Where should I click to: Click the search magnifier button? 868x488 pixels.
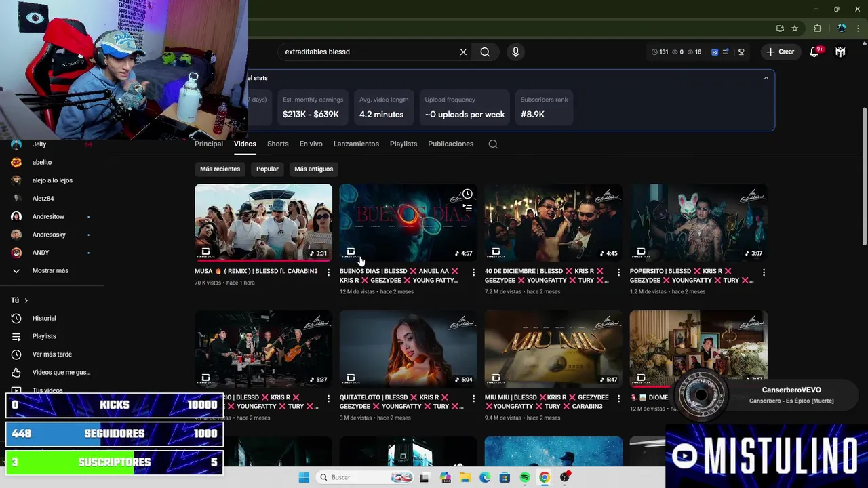(485, 52)
